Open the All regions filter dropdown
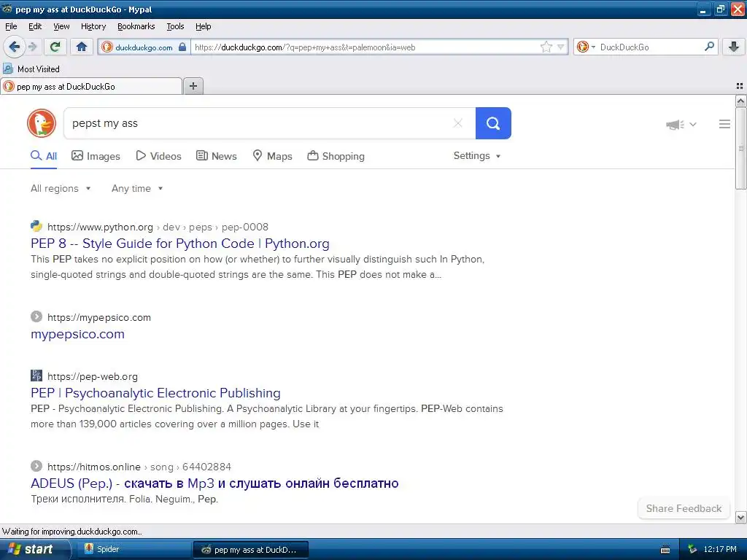This screenshot has height=560, width=747. click(61, 189)
